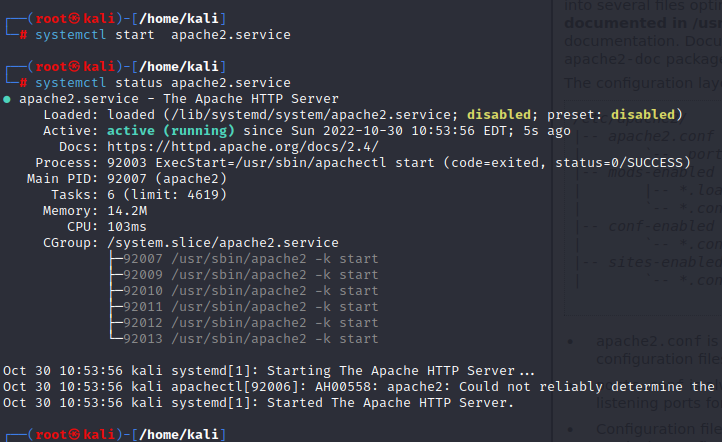Click process row 92010 /usr/sbin/apache2
Viewport: 722px width, 442px height.
coord(250,291)
